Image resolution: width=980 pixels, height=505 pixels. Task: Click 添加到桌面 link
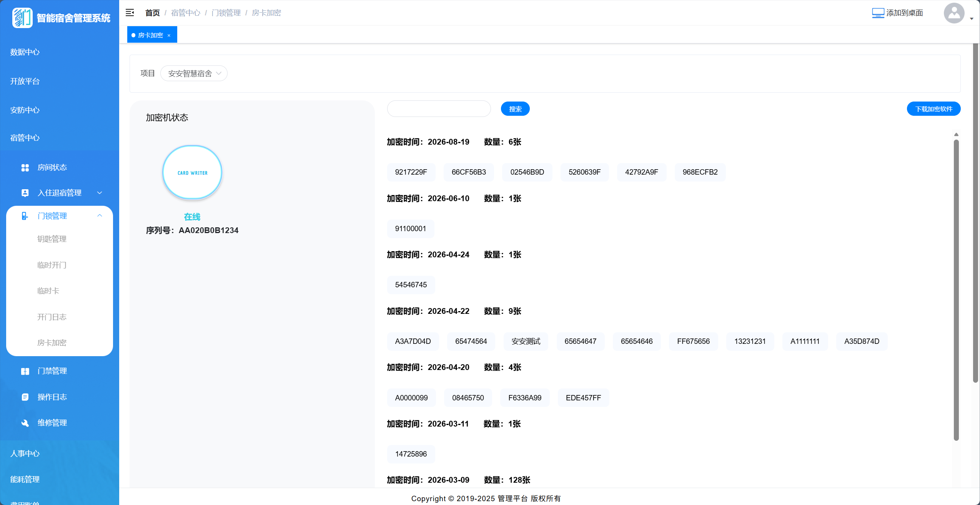[905, 13]
